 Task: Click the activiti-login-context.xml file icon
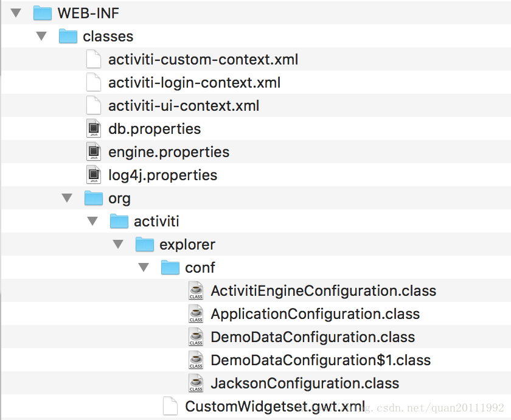pyautogui.click(x=94, y=82)
